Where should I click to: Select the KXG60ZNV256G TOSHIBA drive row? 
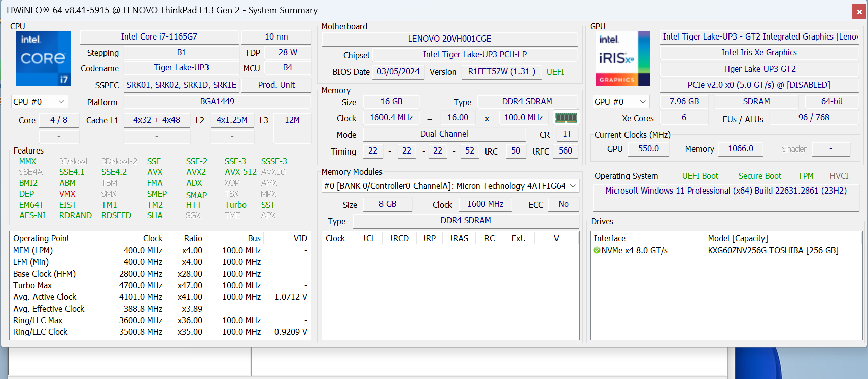(x=726, y=250)
